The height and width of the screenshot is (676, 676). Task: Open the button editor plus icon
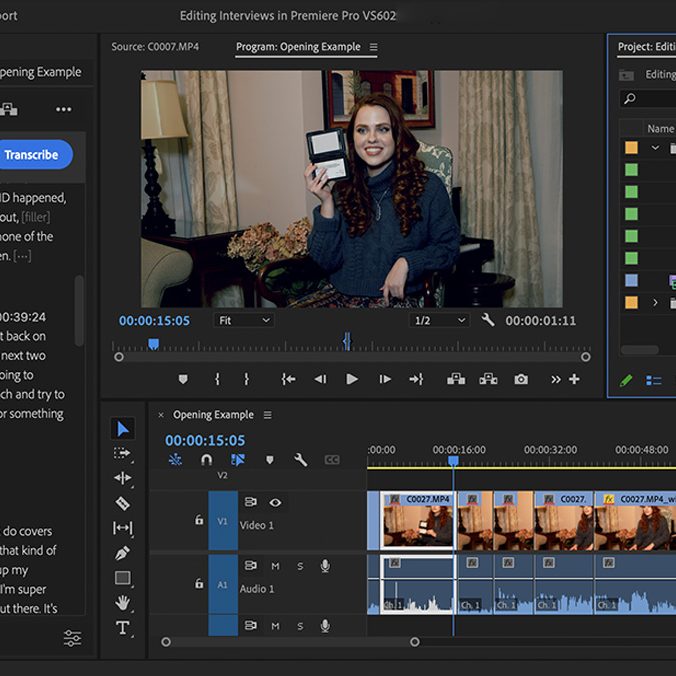(x=574, y=379)
